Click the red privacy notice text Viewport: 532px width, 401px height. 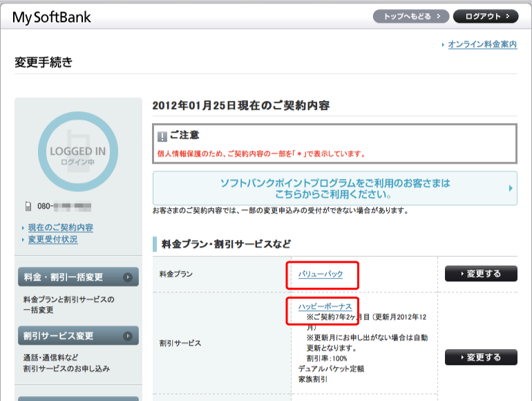262,153
